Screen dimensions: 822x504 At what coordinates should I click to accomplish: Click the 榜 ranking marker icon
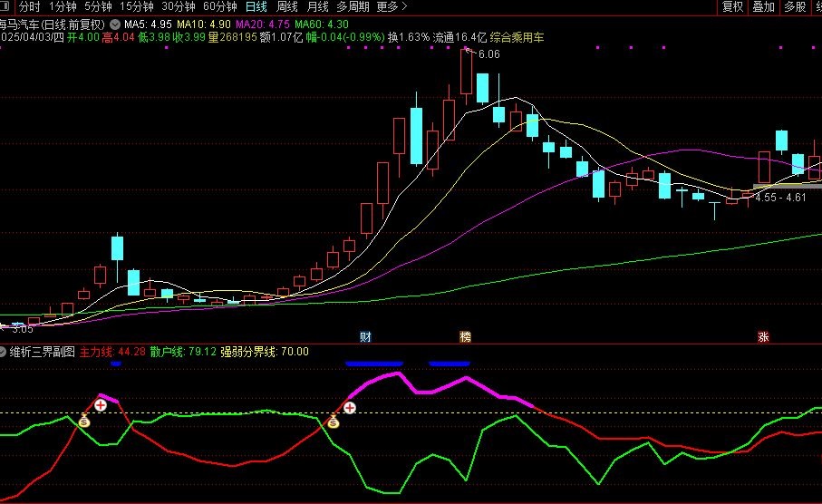(465, 336)
